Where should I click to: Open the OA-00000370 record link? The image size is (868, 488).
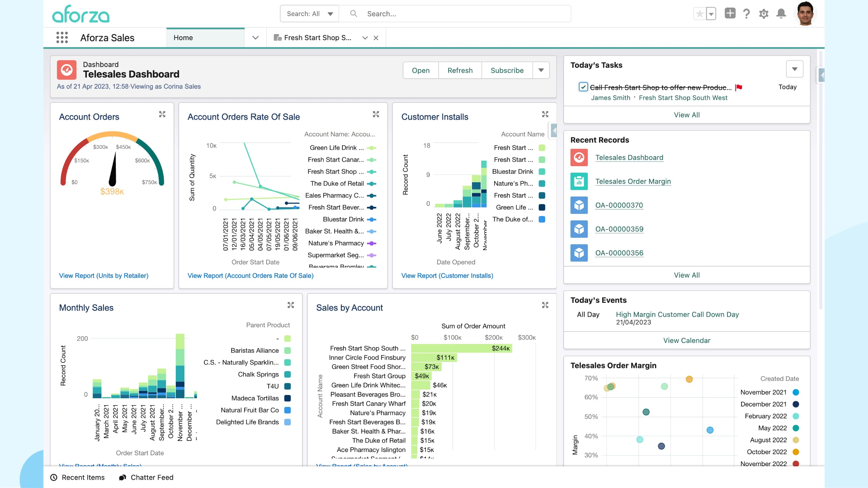pos(619,205)
